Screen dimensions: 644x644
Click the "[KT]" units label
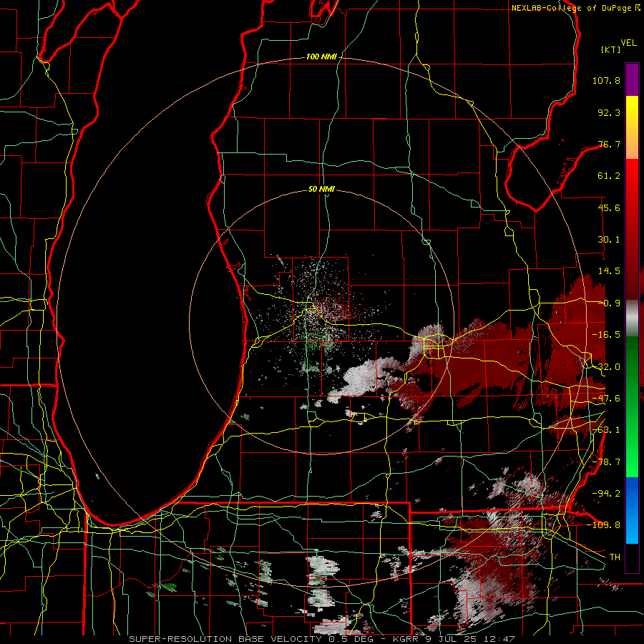tap(611, 49)
